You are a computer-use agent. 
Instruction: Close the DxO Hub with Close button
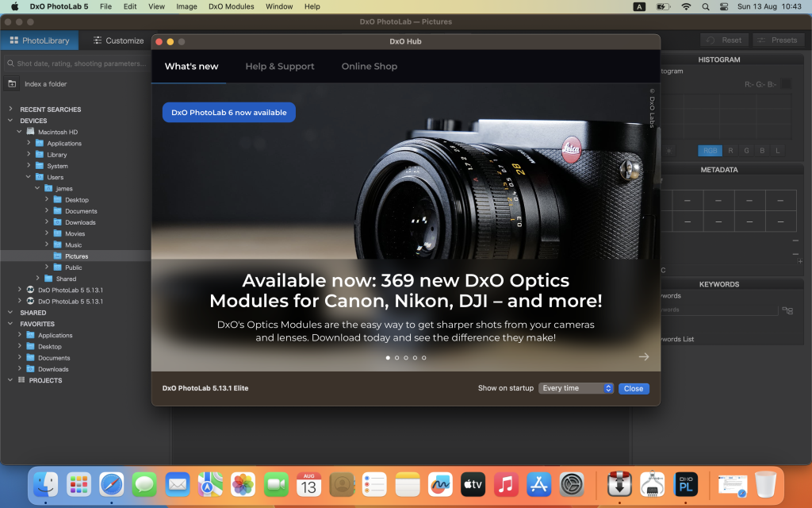point(634,388)
